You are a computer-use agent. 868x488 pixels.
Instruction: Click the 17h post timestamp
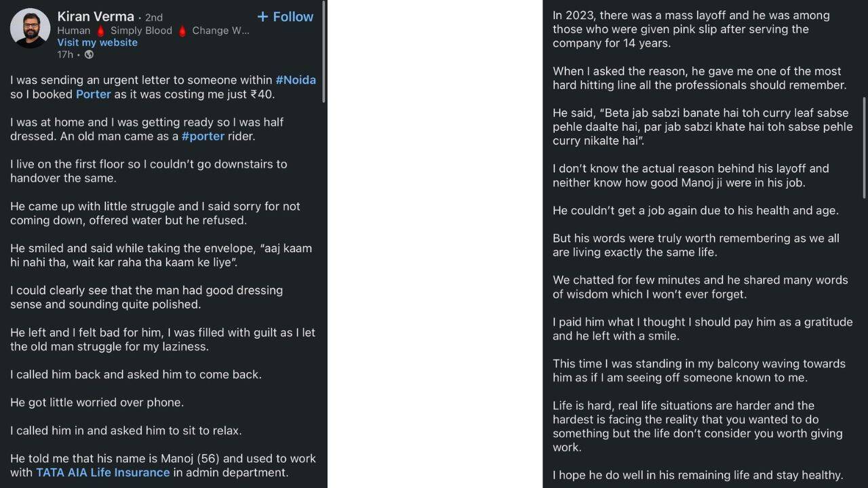(x=65, y=54)
